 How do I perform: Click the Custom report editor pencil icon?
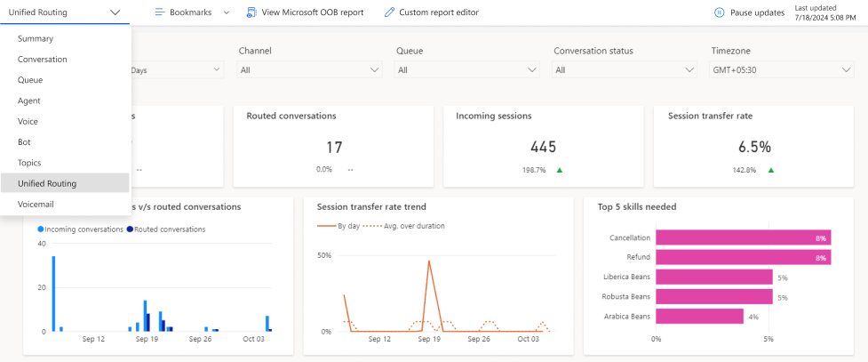coord(389,12)
